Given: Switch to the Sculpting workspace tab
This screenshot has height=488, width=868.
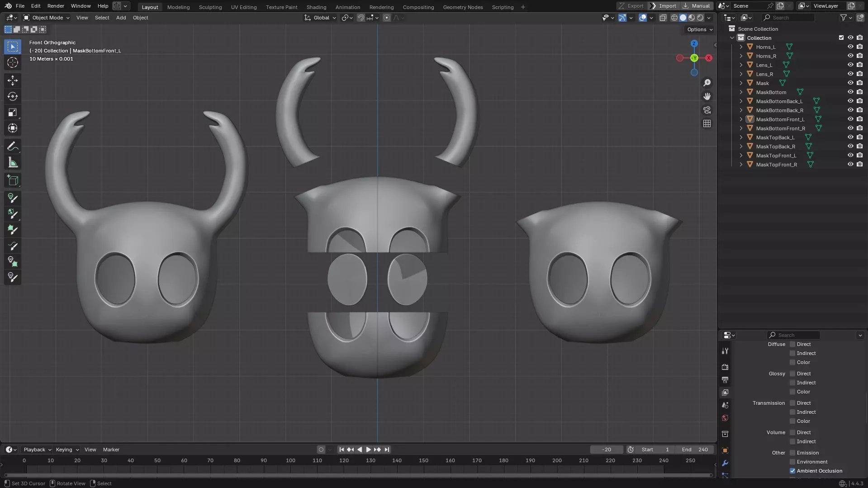Looking at the screenshot, I should pyautogui.click(x=210, y=7).
